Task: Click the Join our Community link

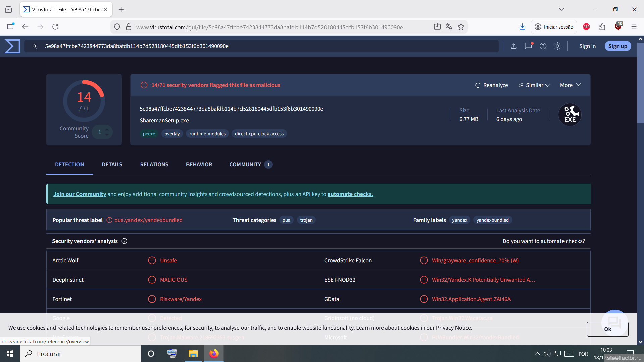Action: click(x=79, y=194)
